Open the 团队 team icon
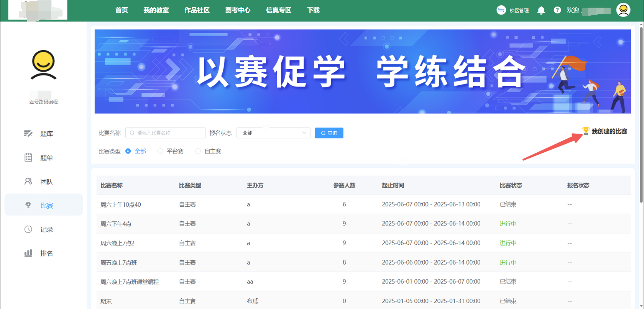This screenshot has width=644, height=309. [x=28, y=181]
